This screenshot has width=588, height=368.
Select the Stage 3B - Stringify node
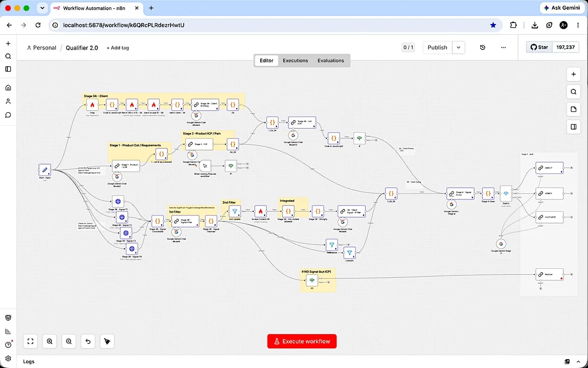tap(318, 211)
